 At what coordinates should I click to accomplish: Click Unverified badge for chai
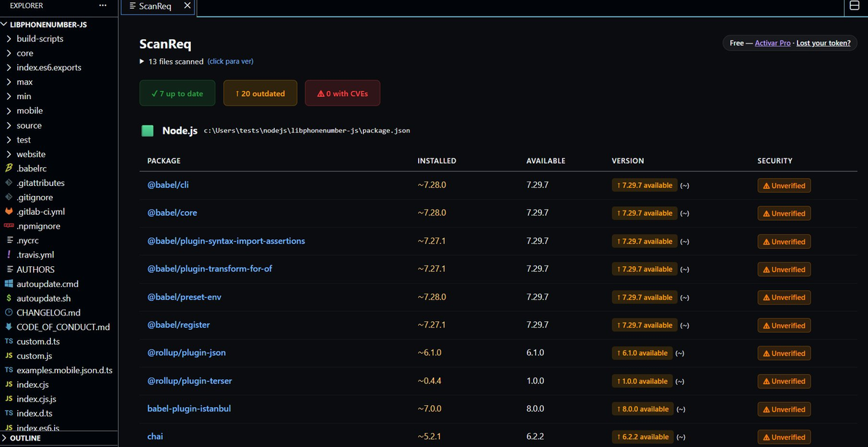click(x=784, y=437)
